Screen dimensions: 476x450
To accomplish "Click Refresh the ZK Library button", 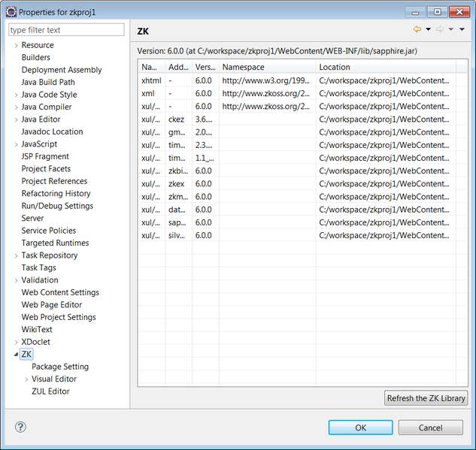I will 426,398.
